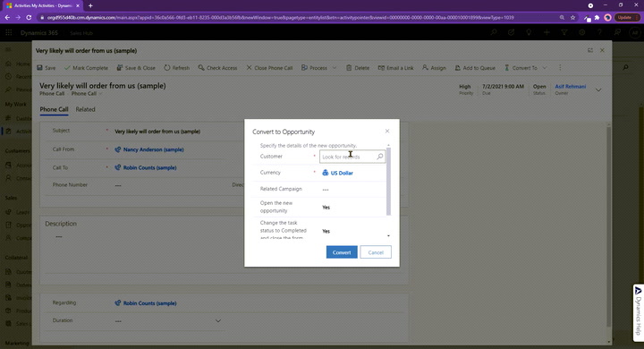Screen dimensions: 644x349
Task: Click the Convert To command
Action: [521, 68]
